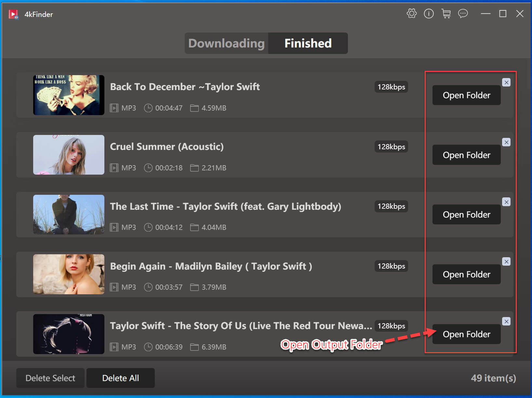Remove The Last Time item with X
The width and height of the screenshot is (532, 398).
[506, 202]
